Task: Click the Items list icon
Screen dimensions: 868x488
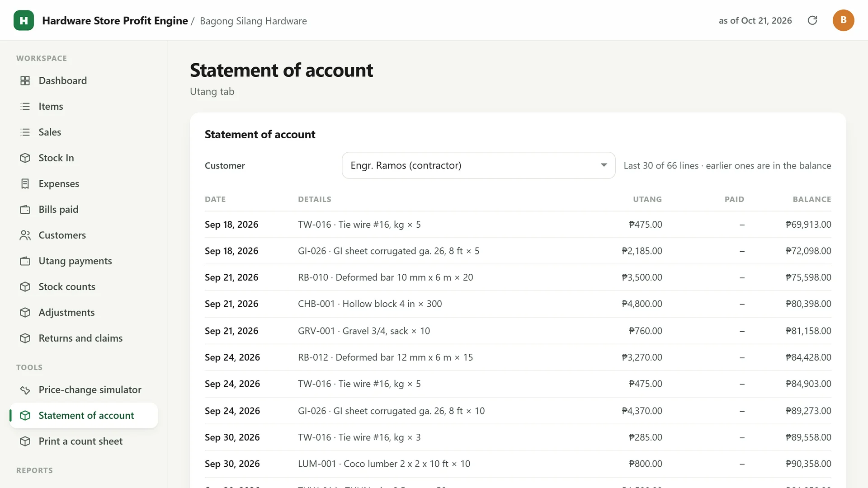Action: [25, 106]
